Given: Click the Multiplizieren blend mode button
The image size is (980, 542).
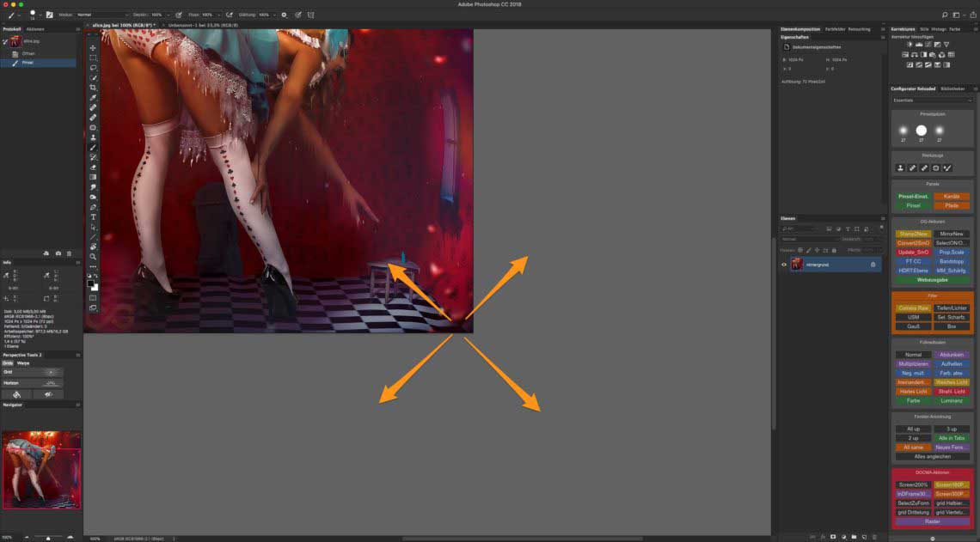Looking at the screenshot, I should click(913, 363).
